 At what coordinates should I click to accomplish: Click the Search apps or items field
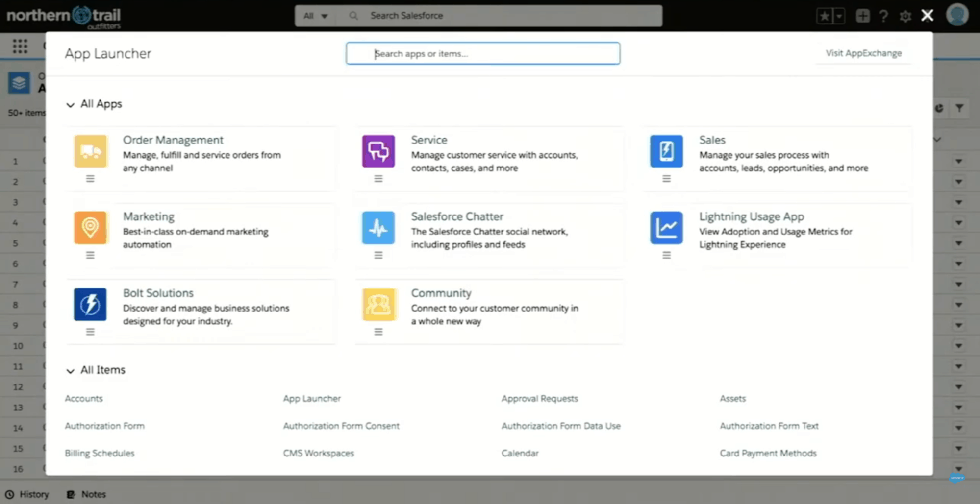(483, 53)
